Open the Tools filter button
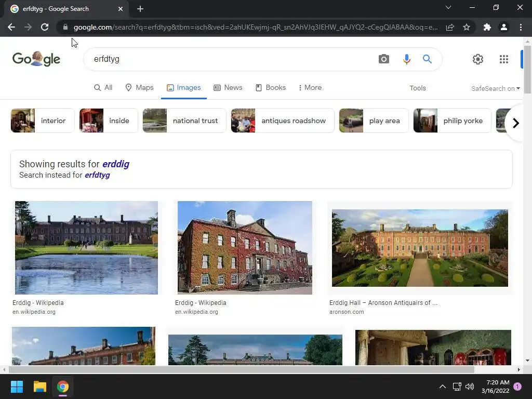 point(417,88)
